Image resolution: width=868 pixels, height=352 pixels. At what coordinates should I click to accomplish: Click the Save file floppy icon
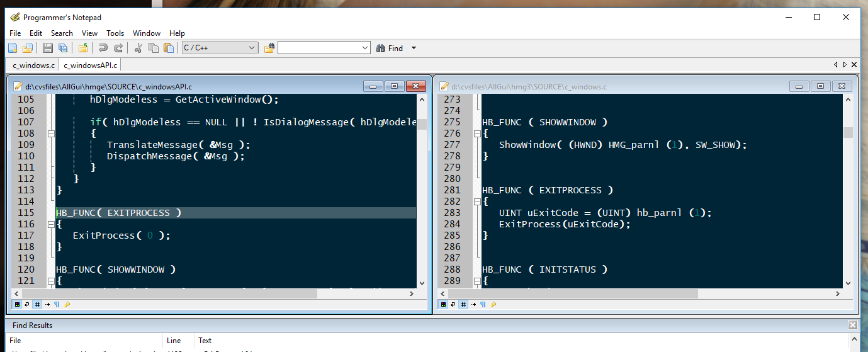click(x=48, y=48)
